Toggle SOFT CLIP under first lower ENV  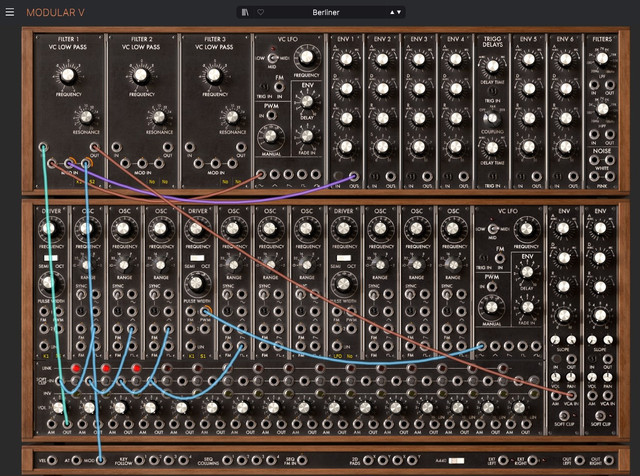564,415
